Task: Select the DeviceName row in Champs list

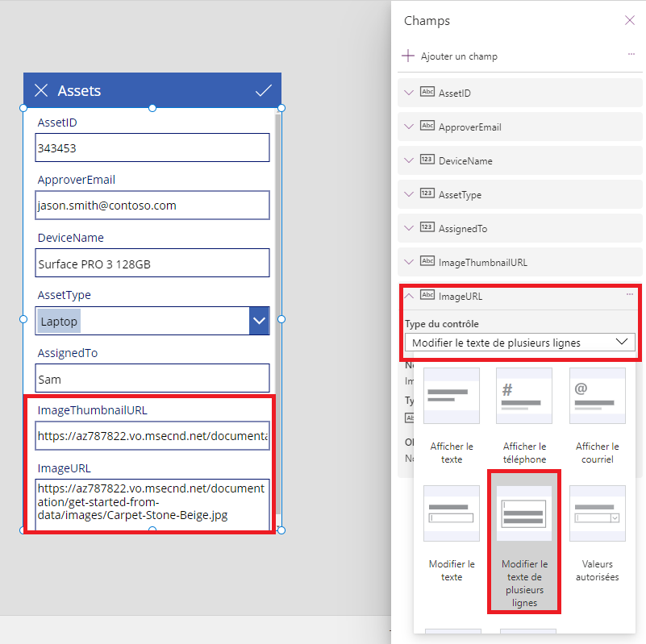Action: coord(520,160)
